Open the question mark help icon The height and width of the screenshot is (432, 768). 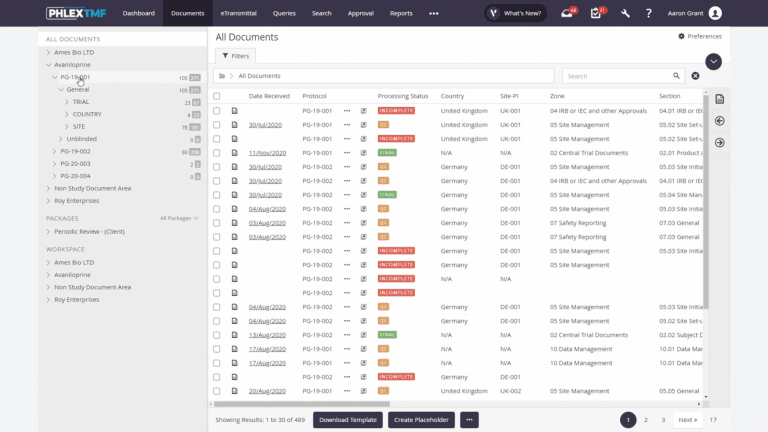[649, 13]
